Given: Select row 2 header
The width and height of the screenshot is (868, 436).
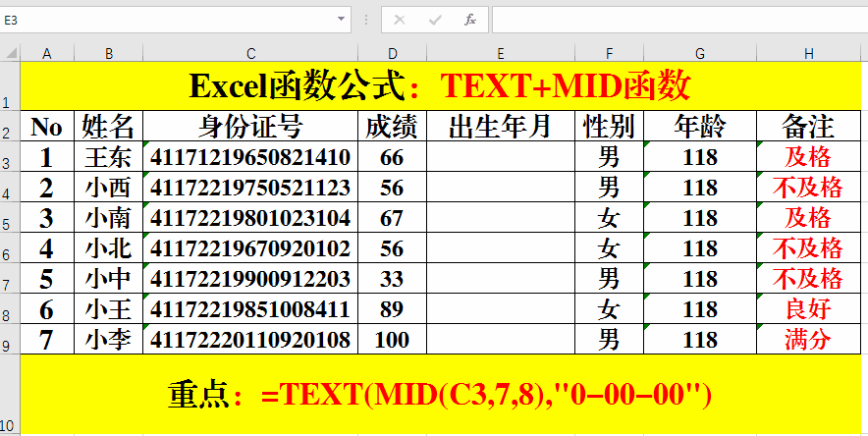Looking at the screenshot, I should tap(10, 126).
